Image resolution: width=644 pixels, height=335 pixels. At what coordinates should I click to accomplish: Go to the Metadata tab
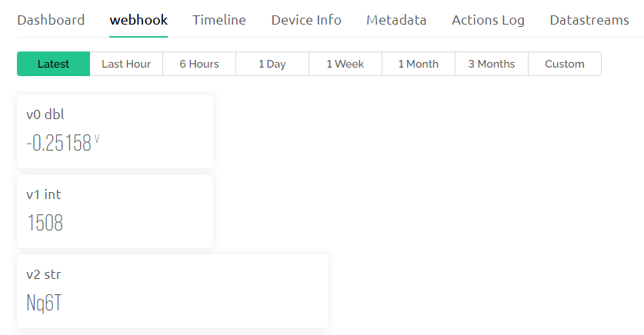[x=396, y=20]
